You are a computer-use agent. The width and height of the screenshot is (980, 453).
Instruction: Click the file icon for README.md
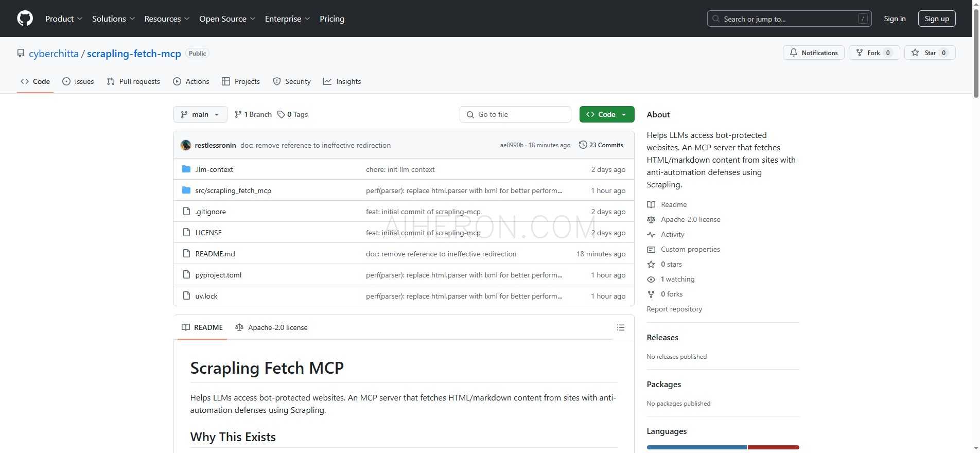(x=186, y=253)
